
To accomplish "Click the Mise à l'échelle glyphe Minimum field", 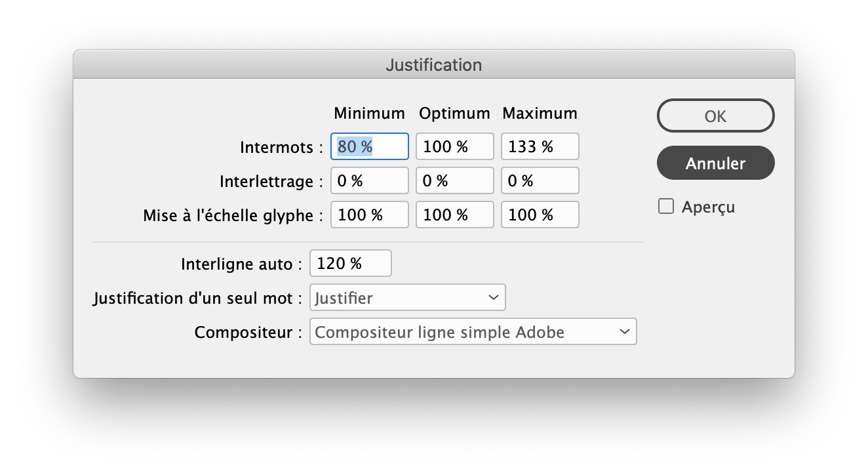I will 369,215.
